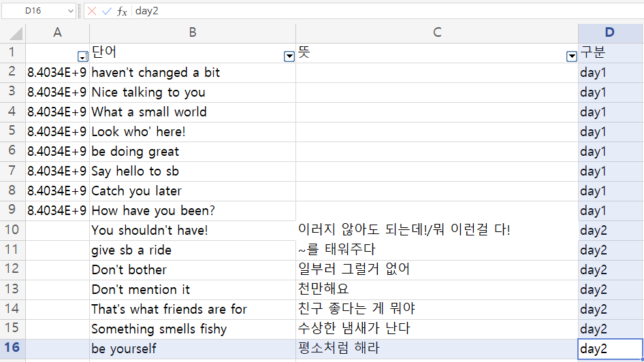Select cell "친구 좋다는 게 뭐야"
644x362 pixels.
click(437, 309)
